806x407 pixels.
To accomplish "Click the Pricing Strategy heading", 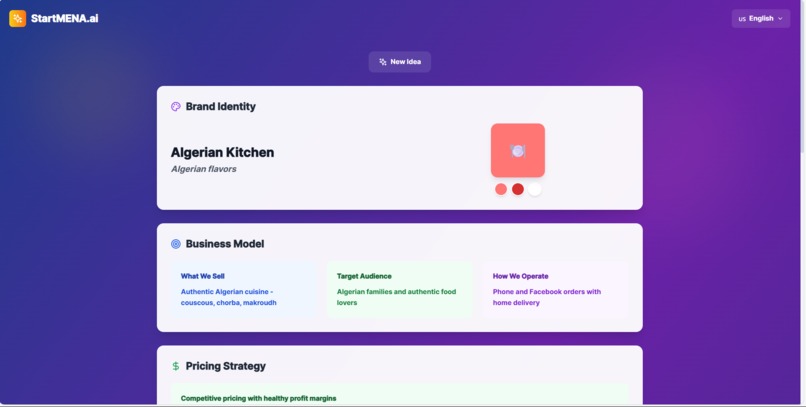I will (x=226, y=366).
